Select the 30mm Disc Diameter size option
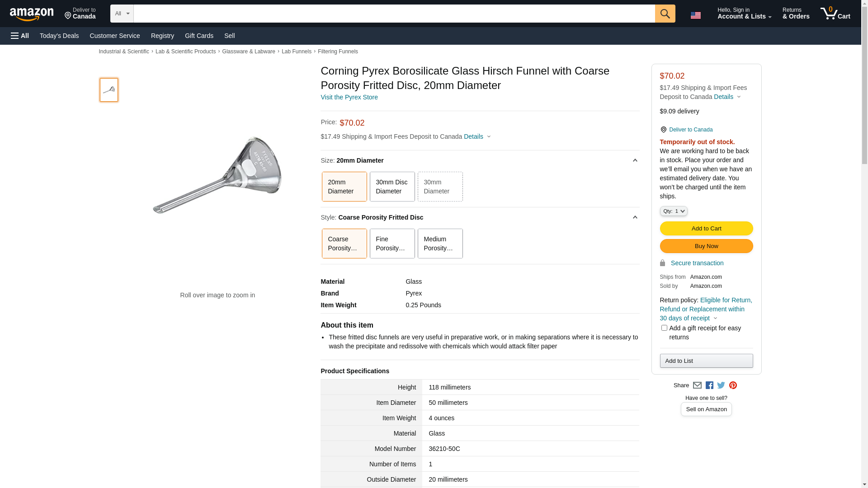This screenshot has height=488, width=868. click(392, 187)
